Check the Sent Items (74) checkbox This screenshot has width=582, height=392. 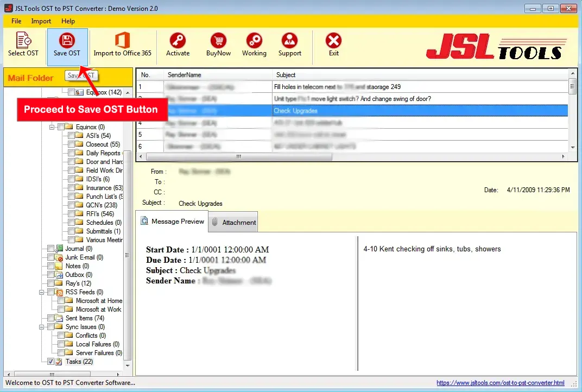pos(50,318)
